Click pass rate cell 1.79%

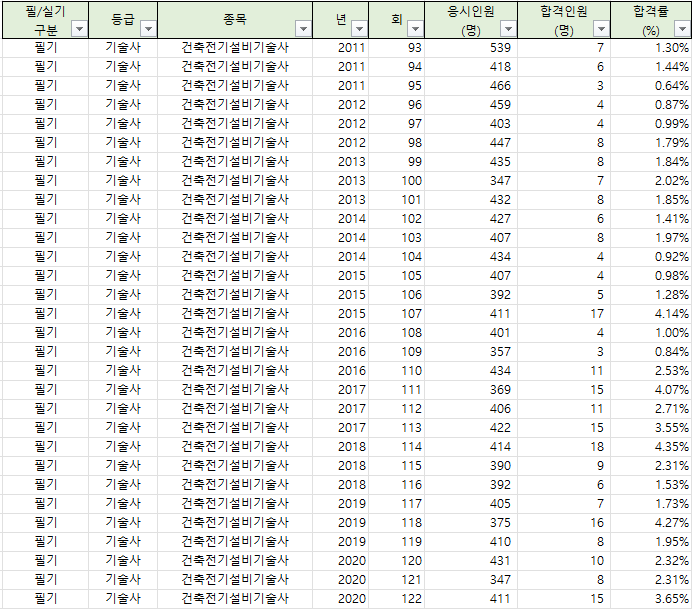point(651,143)
